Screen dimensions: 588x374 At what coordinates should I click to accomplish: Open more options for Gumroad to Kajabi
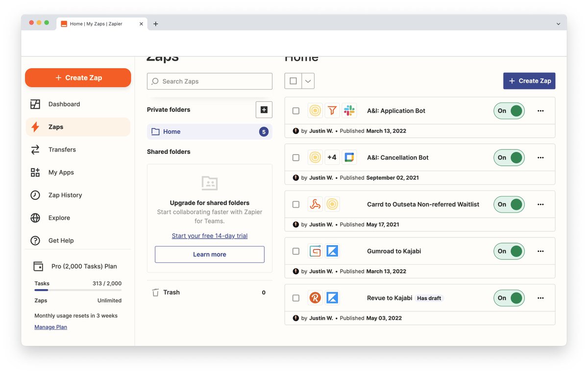pos(540,251)
